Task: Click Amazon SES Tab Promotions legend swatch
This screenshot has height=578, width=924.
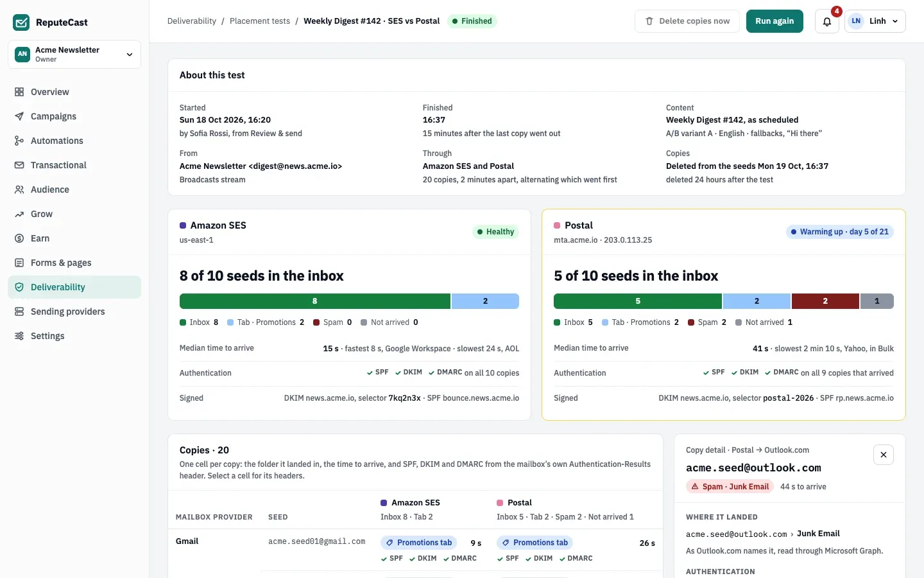Action: [230, 322]
